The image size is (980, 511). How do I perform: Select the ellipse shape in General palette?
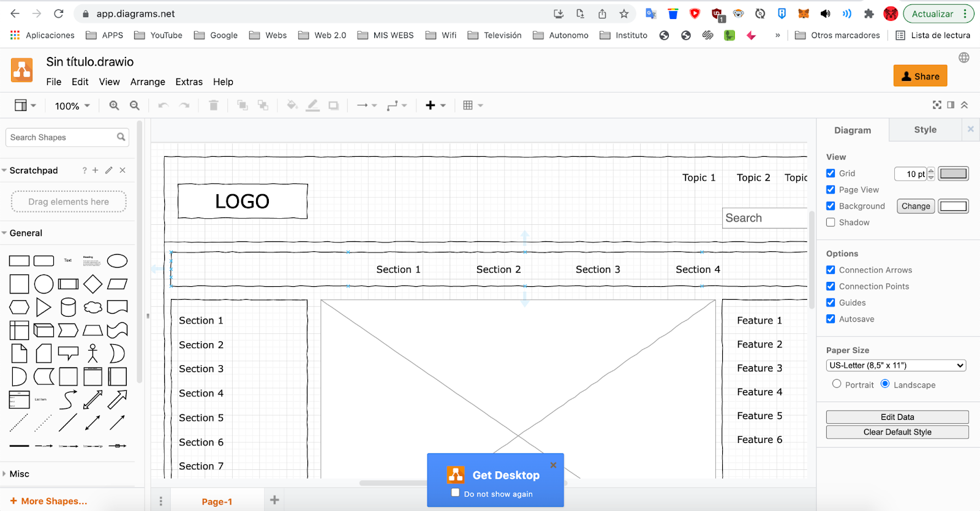point(117,261)
